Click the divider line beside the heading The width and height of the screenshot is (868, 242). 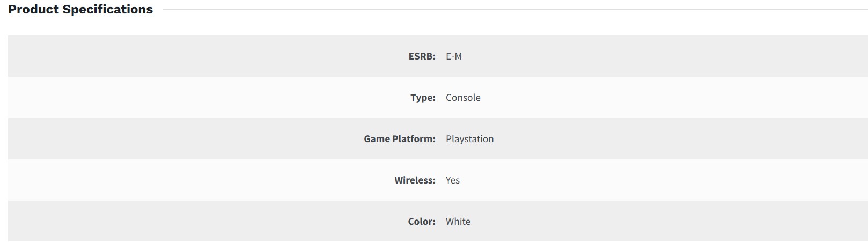[510, 10]
